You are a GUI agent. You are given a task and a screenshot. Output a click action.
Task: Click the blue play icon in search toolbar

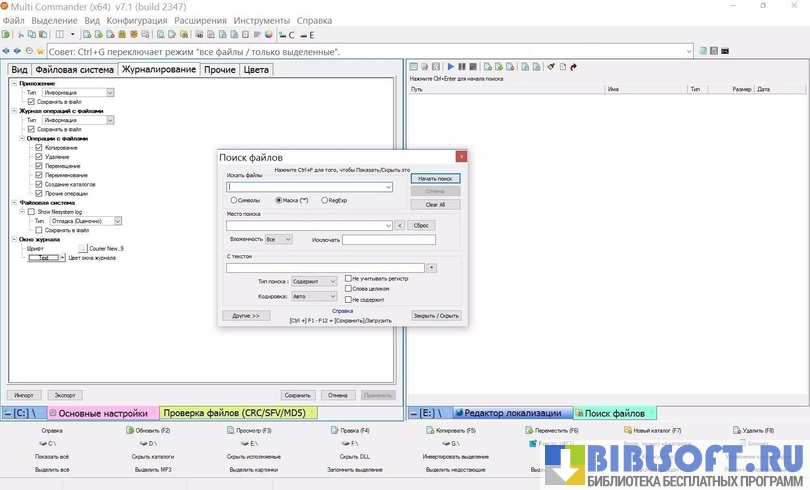click(450, 67)
